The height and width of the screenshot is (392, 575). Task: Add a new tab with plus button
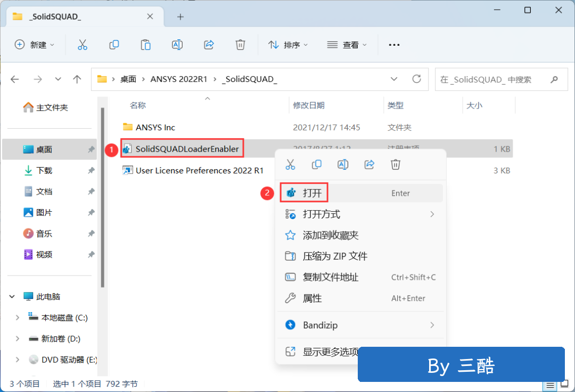coord(180,16)
